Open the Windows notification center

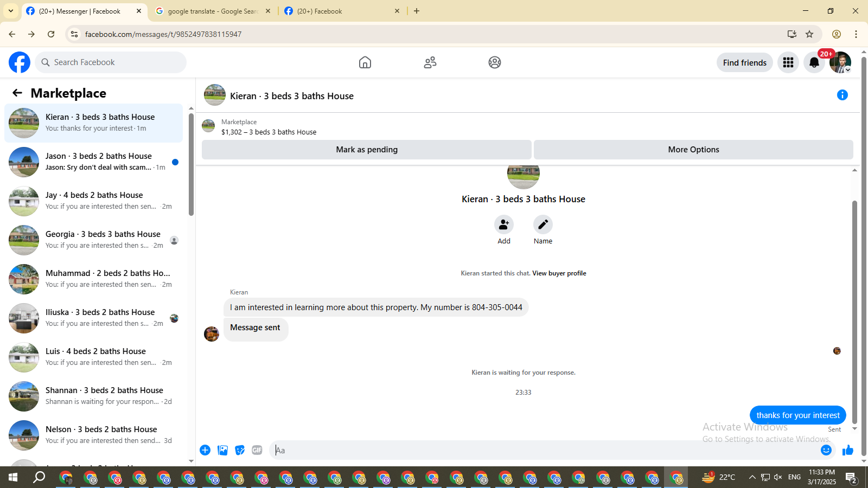point(852,477)
